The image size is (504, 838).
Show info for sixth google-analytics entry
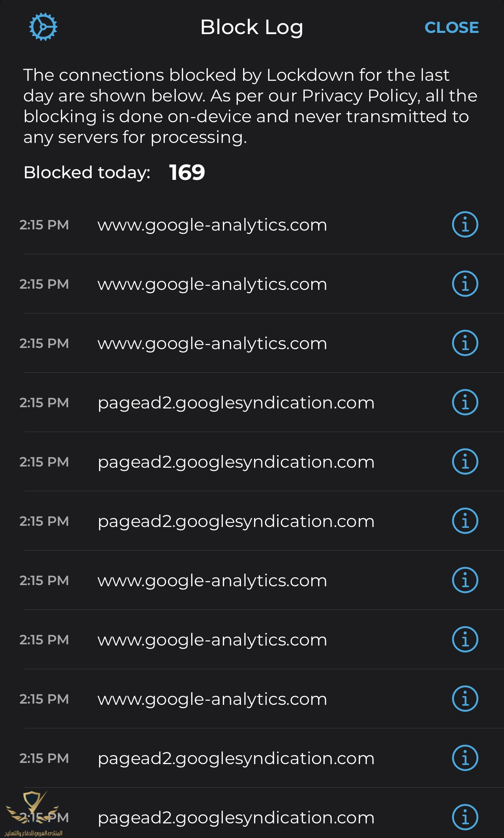point(465,699)
